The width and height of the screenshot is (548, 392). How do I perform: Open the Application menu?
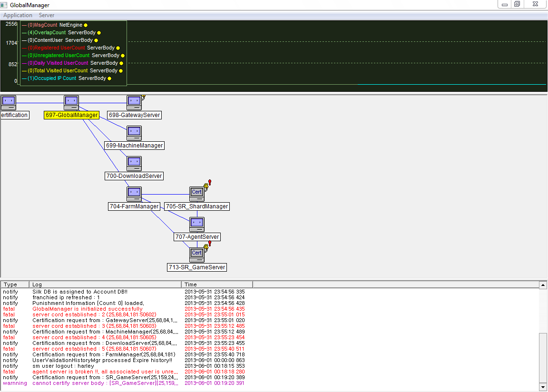click(x=18, y=15)
